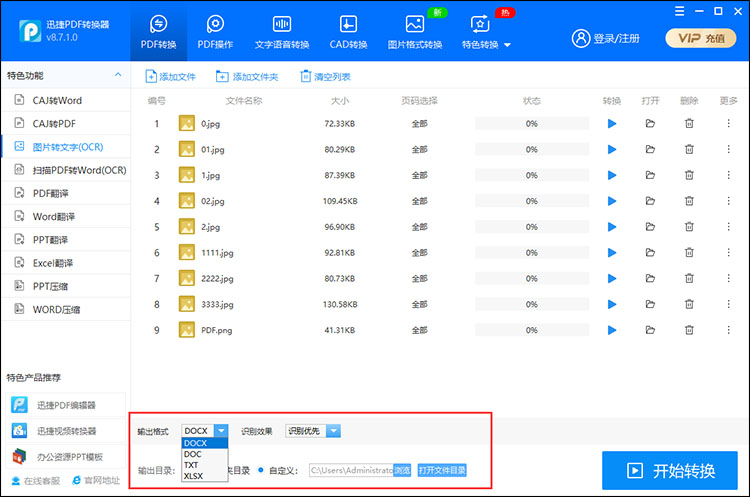Start converting 01.jpg with play icon
Viewport: 750px width, 497px height.
[612, 150]
